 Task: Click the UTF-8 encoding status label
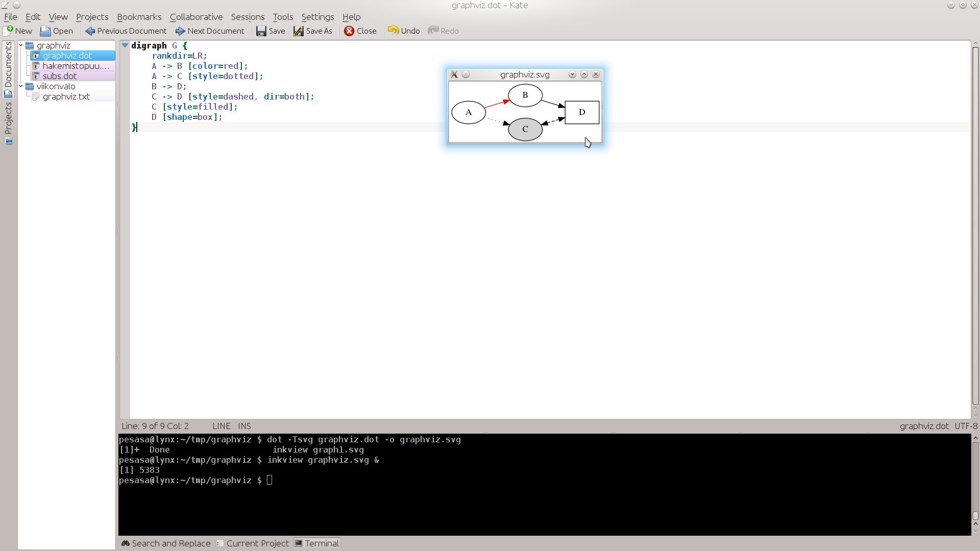(x=966, y=426)
